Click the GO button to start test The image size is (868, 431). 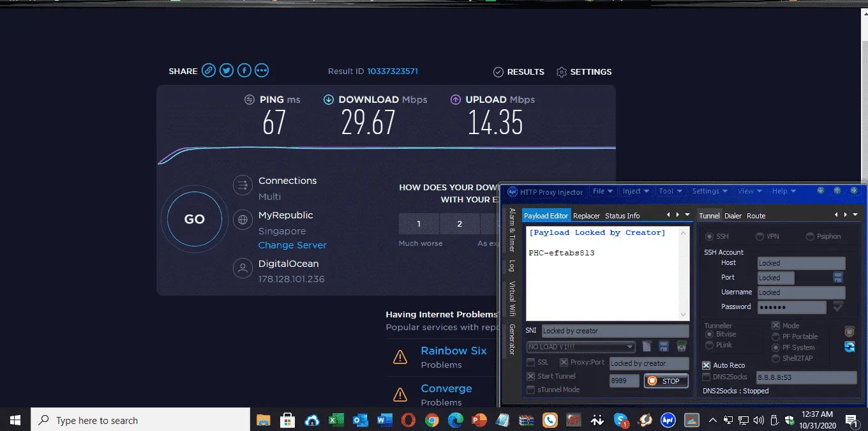pyautogui.click(x=194, y=219)
